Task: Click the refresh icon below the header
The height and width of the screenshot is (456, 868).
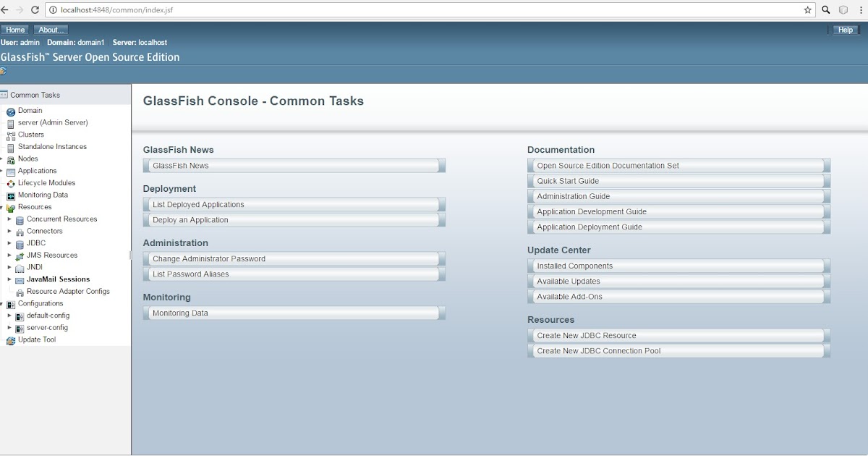Action: click(4, 72)
